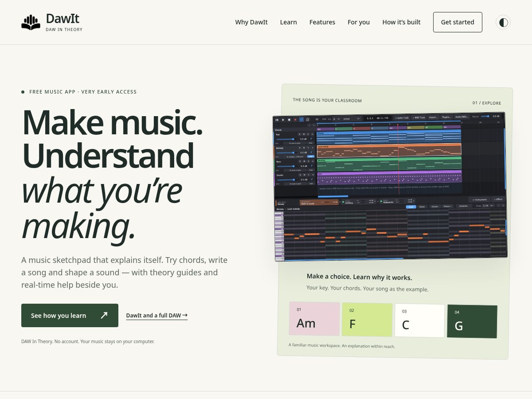Open the Plugins... button in the DAW toolbar

[447, 117]
